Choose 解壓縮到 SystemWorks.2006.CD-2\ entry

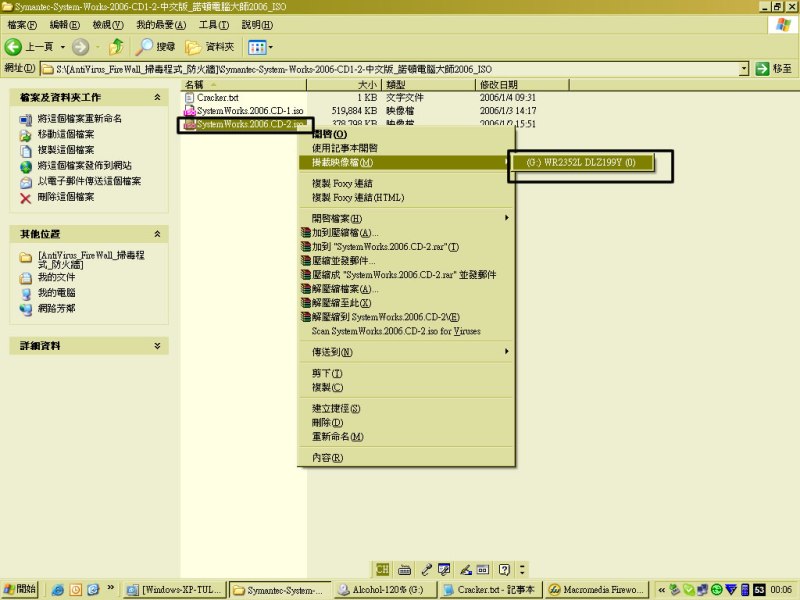406,317
